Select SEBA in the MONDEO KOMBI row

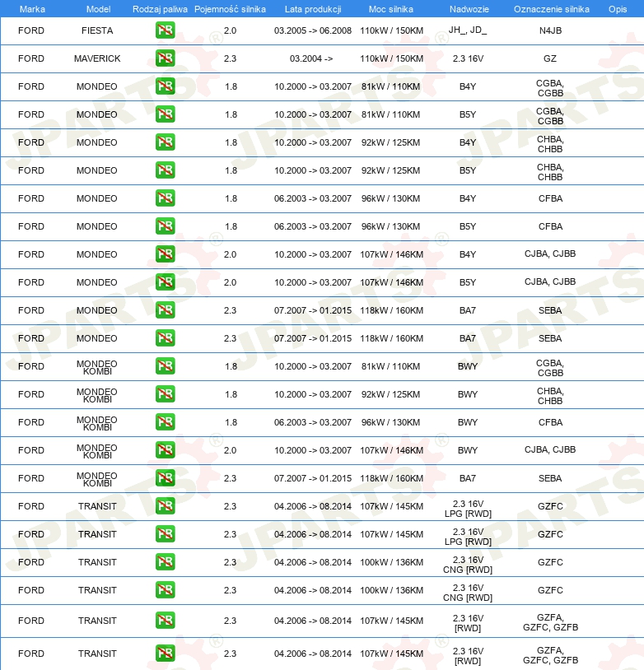550,478
